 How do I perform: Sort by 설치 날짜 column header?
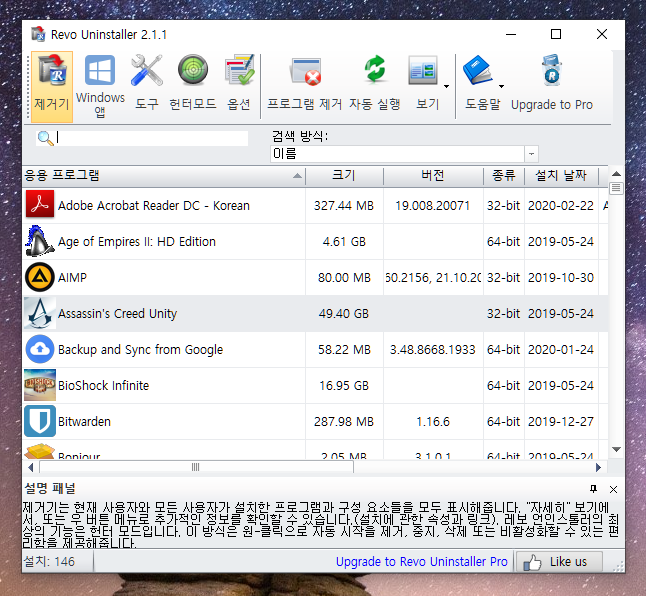[x=561, y=175]
